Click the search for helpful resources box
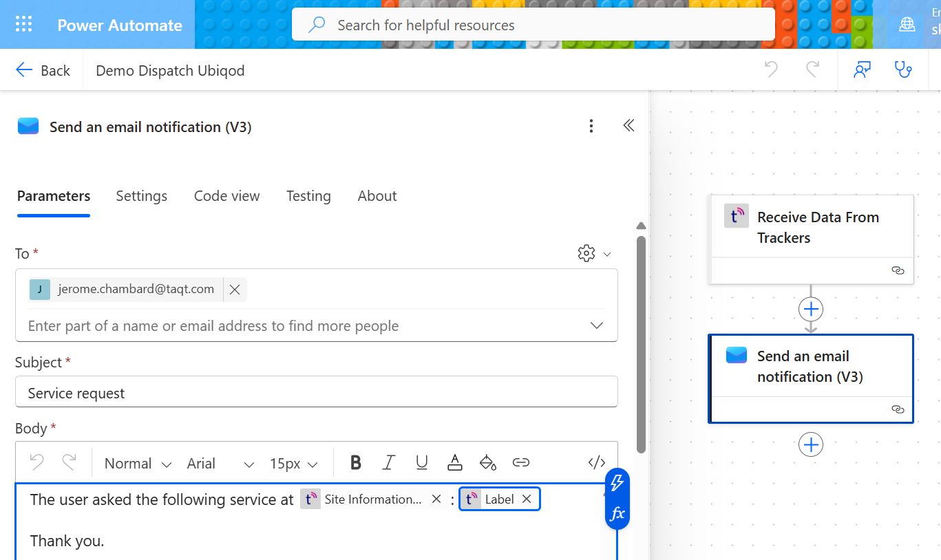 (x=533, y=25)
